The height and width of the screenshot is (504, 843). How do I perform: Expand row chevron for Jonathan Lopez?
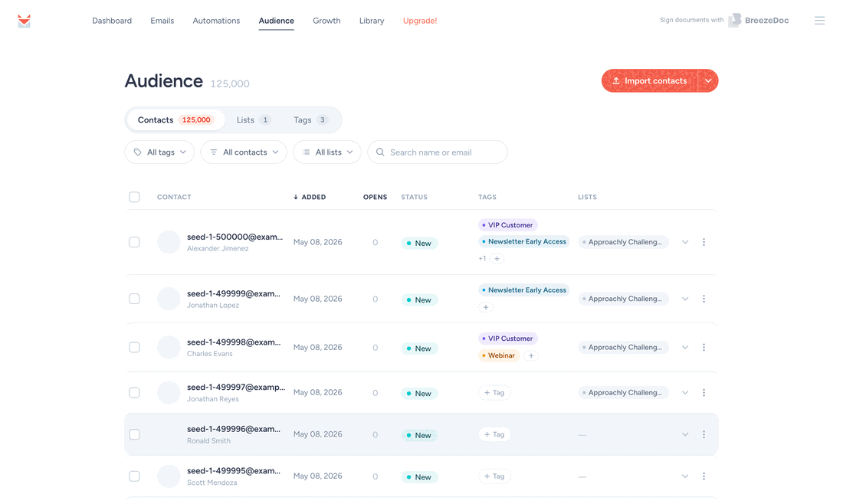coord(685,299)
